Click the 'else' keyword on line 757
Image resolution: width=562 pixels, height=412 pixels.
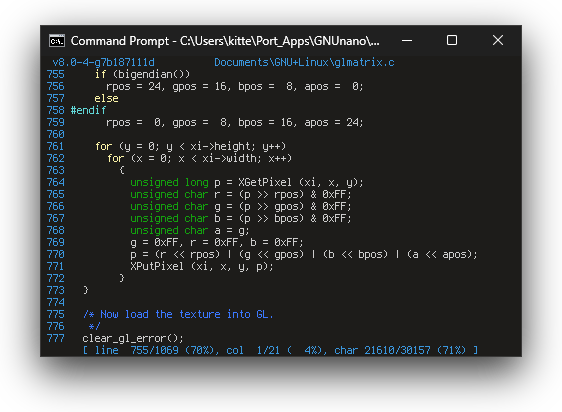pyautogui.click(x=106, y=98)
